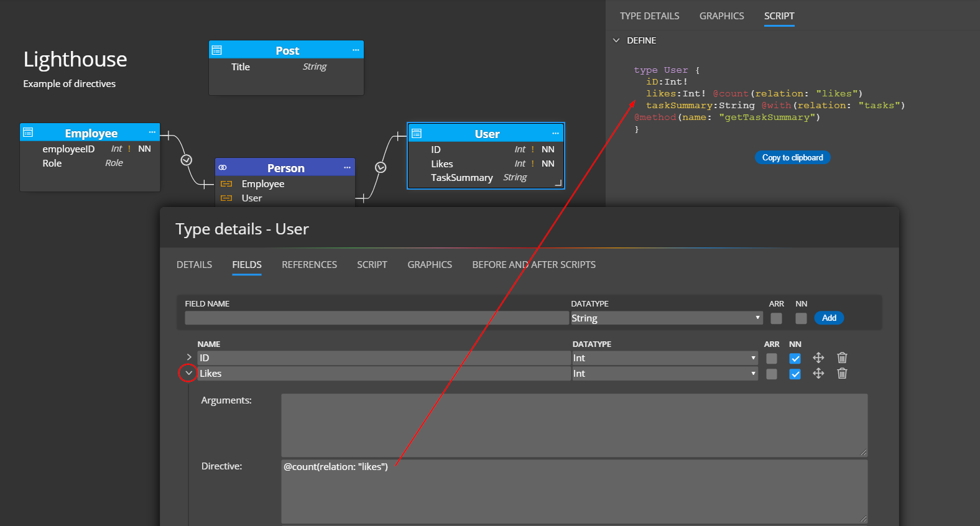980x526 pixels.
Task: Uncheck NN checkbox for Likes field
Action: (795, 374)
